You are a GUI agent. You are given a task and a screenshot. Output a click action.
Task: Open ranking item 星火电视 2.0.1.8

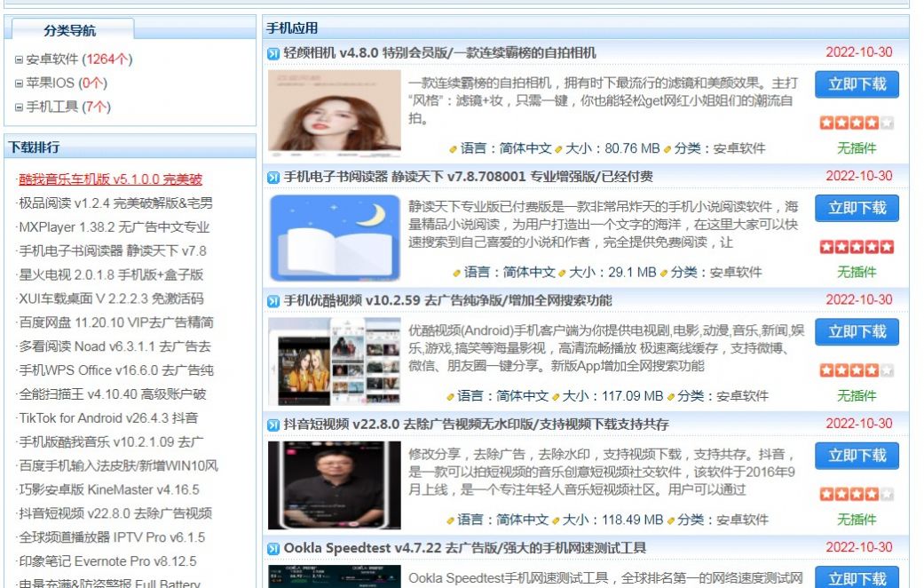click(111, 274)
